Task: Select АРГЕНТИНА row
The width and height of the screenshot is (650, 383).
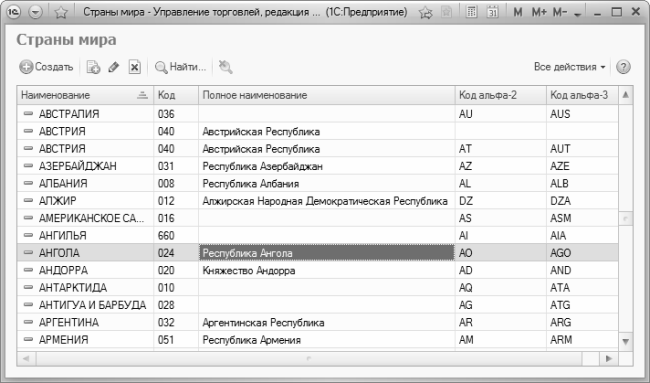Action: (318, 322)
